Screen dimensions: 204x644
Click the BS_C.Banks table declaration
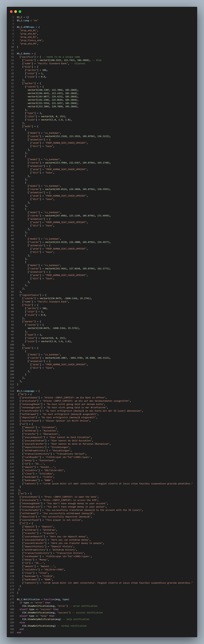coord(26,53)
